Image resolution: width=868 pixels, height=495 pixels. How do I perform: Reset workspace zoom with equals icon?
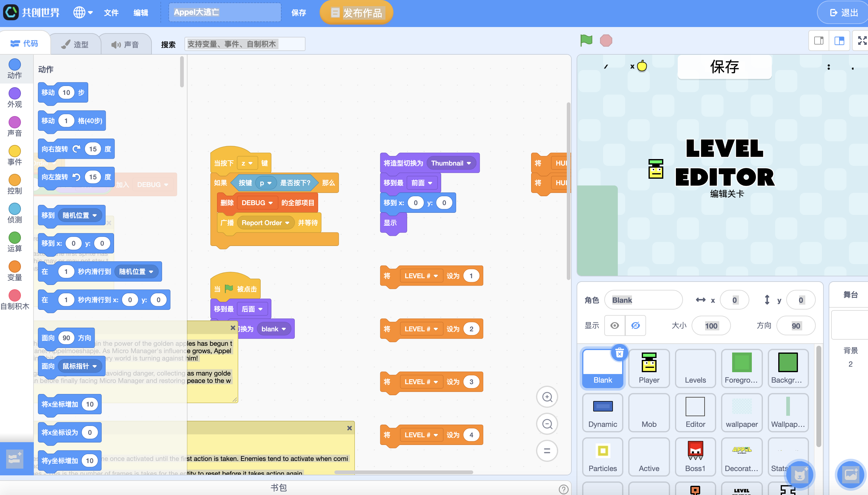pos(547,451)
